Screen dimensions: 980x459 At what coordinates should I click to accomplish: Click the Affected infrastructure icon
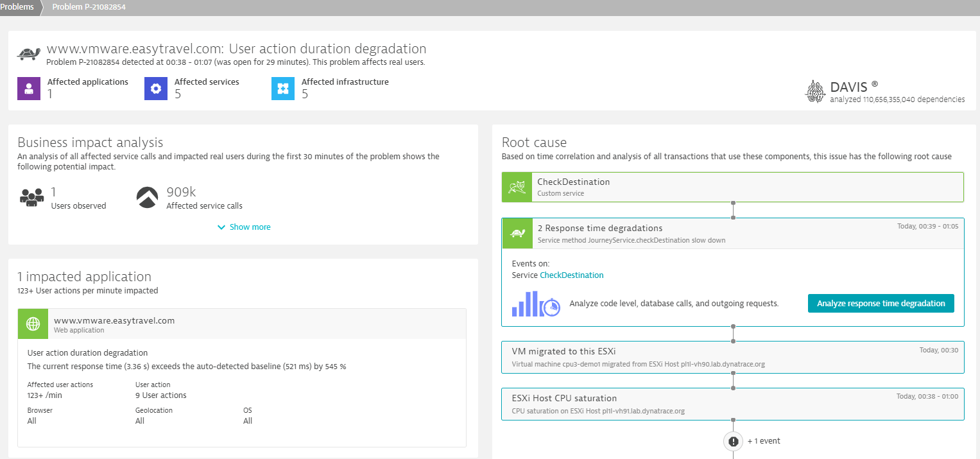283,89
